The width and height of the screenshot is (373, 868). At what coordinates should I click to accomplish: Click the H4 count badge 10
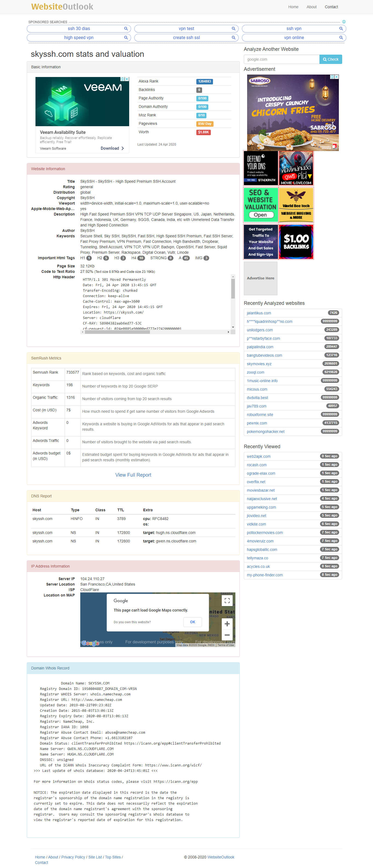(141, 258)
